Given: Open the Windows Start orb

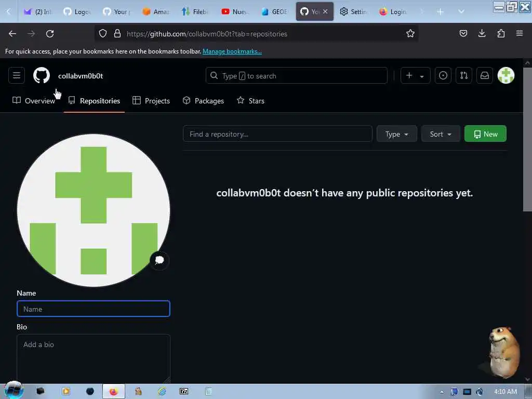Looking at the screenshot, I should pyautogui.click(x=14, y=391).
